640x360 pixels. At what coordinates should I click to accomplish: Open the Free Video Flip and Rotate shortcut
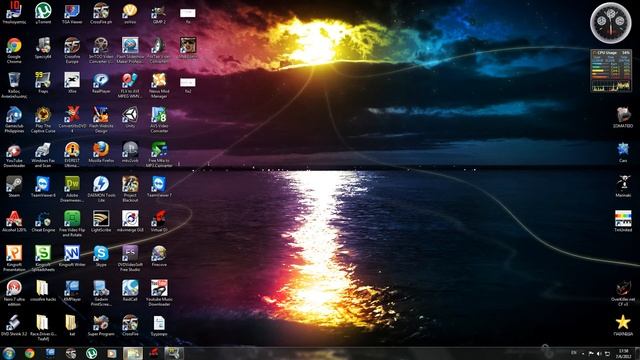[72, 224]
